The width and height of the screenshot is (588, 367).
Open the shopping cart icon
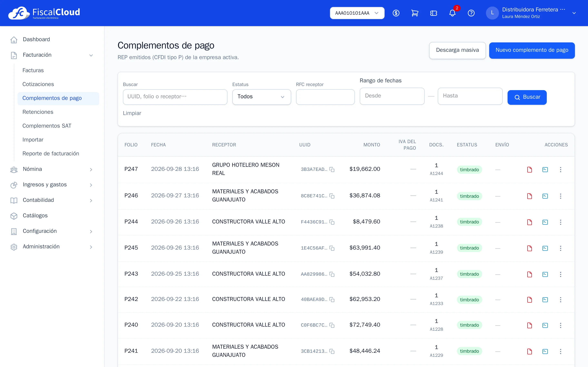(x=415, y=13)
